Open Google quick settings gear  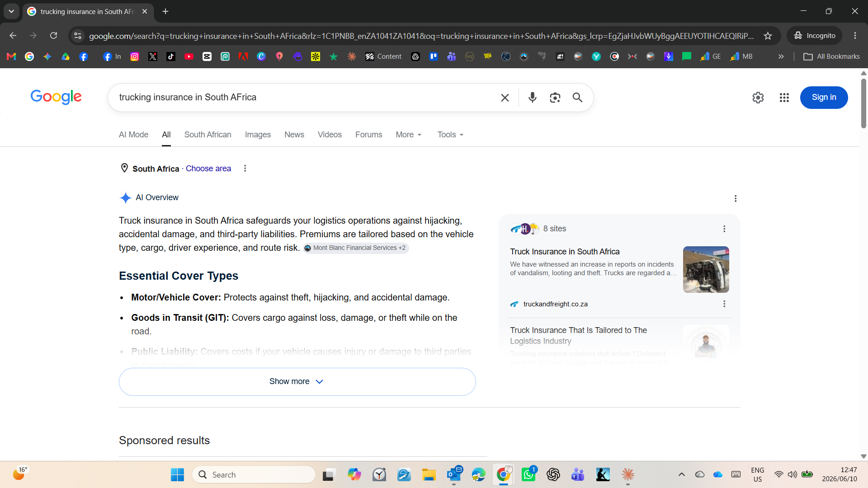point(758,98)
